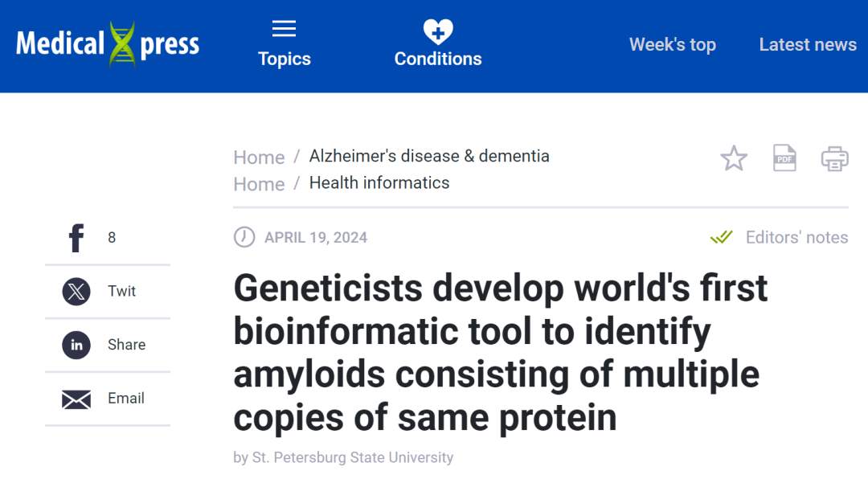
Task: Click the Editors' notes text
Action: tap(796, 237)
